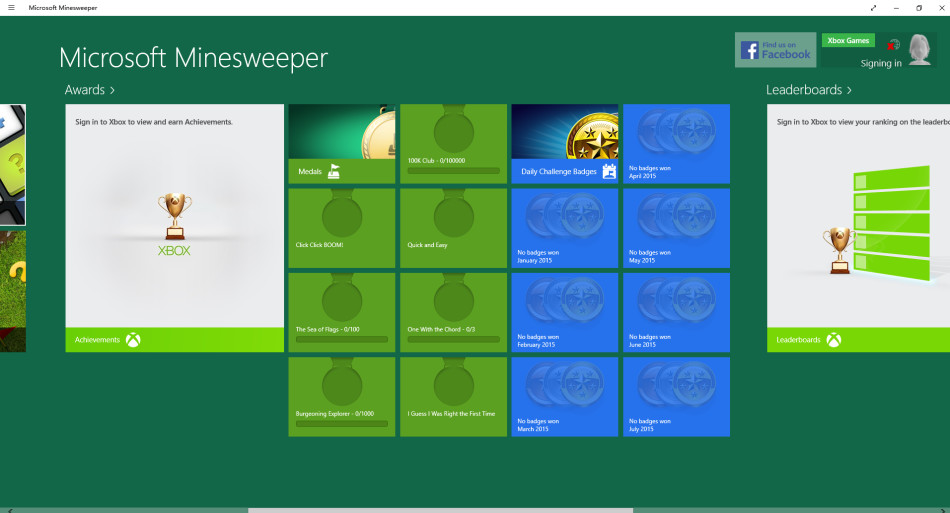Viewport: 950px width, 513px height.
Task: Click the user profile avatar icon
Action: click(919, 50)
